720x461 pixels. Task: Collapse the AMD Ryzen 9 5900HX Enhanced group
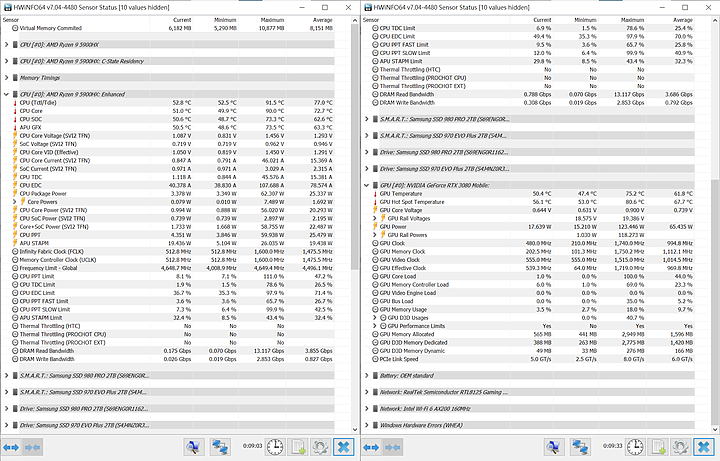pos(6,95)
